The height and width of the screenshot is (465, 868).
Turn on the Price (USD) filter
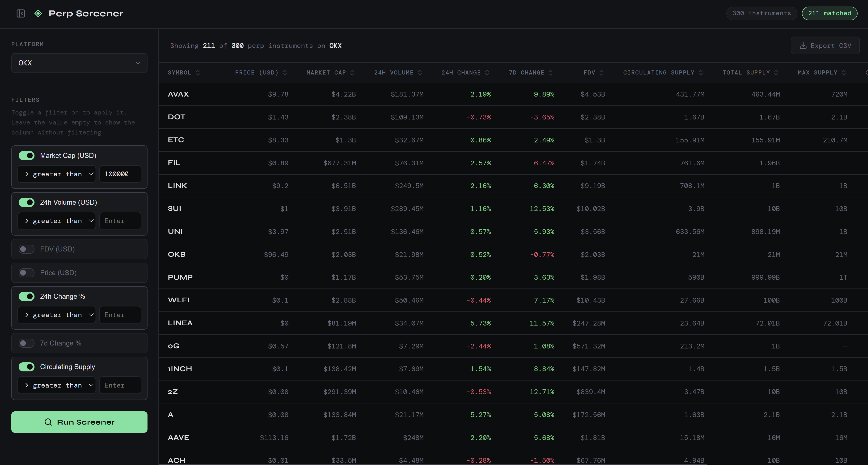[x=27, y=273]
